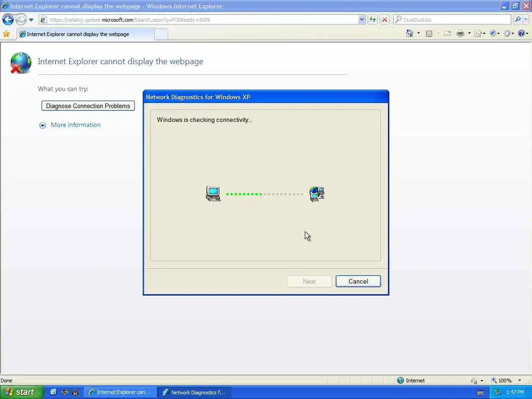Click the Home page icon
Viewport: 532px width, 399px height.
click(410, 33)
